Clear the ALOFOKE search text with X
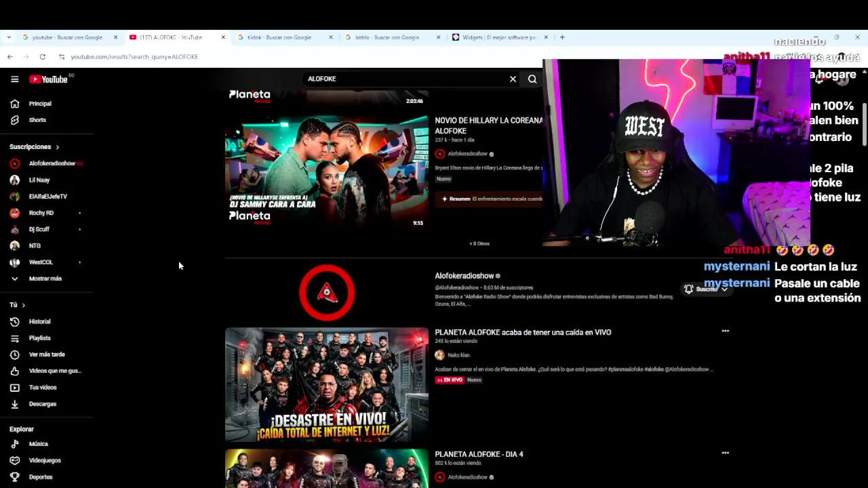The height and width of the screenshot is (488, 868). 513,79
